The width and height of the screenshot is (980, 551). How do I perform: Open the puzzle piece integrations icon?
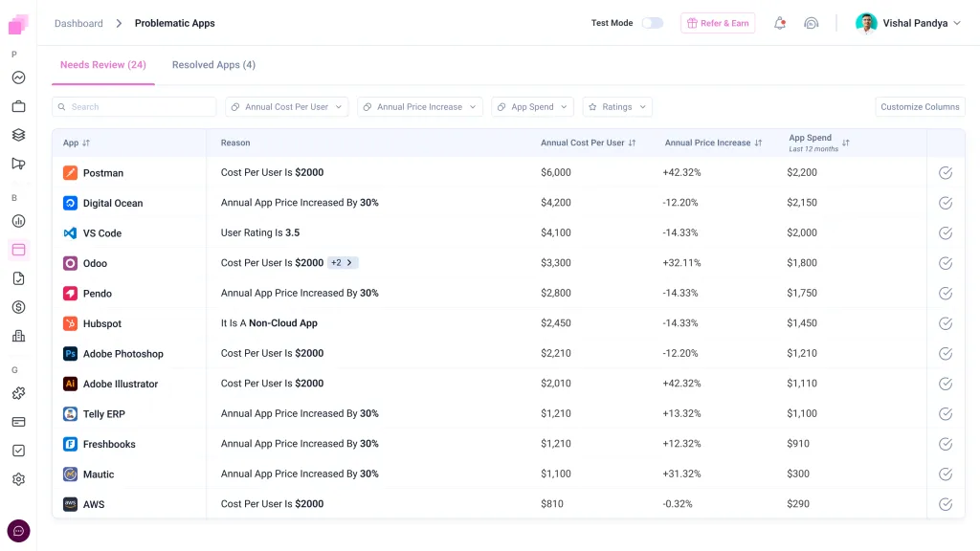pos(19,393)
